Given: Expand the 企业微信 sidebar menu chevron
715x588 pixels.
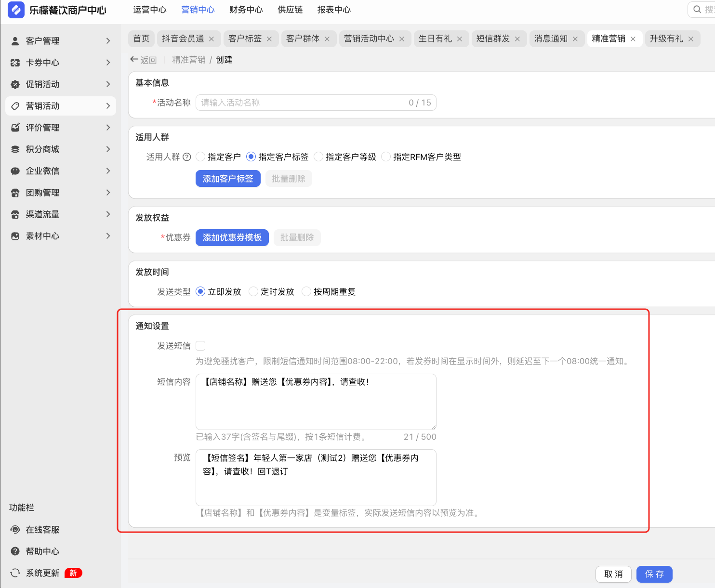Looking at the screenshot, I should [x=108, y=171].
